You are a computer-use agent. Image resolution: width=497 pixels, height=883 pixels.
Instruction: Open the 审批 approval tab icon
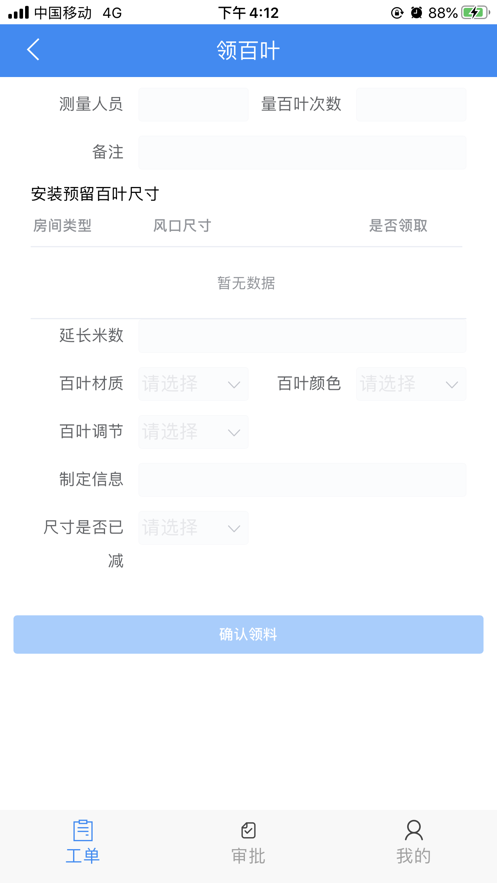[248, 830]
